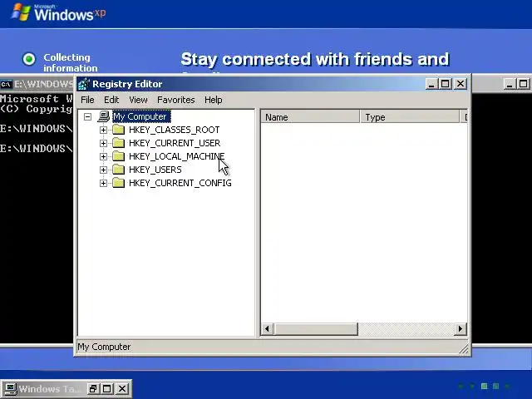Maximize the command prompt window
This screenshot has height=399, width=532.
(523, 84)
